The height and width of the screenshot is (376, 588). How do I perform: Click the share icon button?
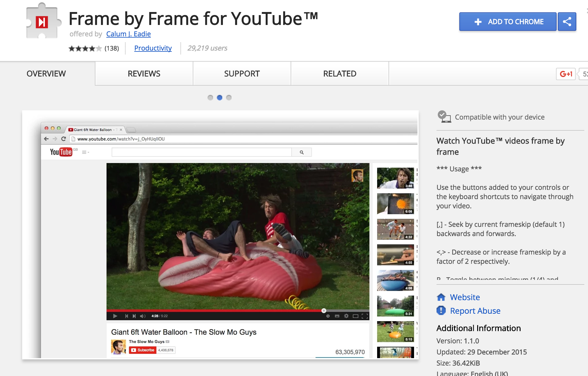[567, 22]
